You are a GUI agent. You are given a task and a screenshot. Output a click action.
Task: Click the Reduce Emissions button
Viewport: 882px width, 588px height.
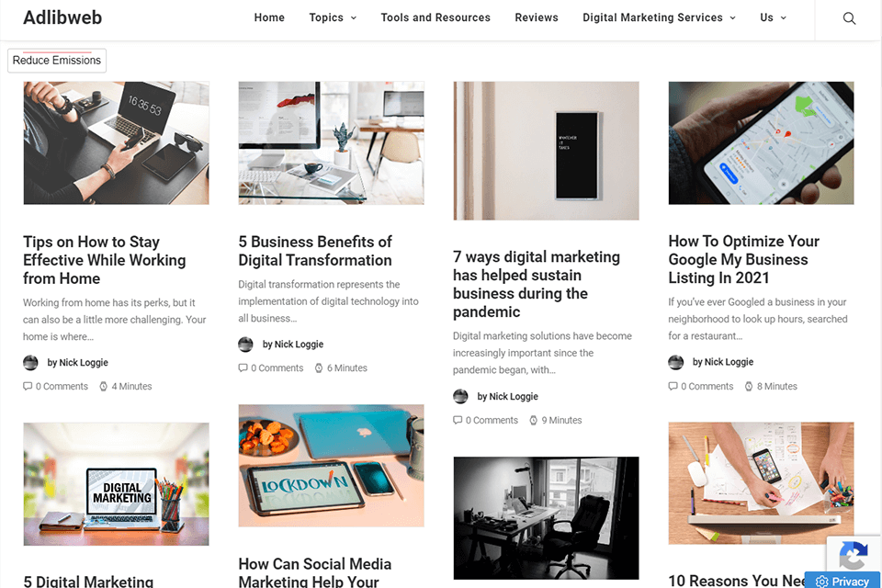[57, 61]
